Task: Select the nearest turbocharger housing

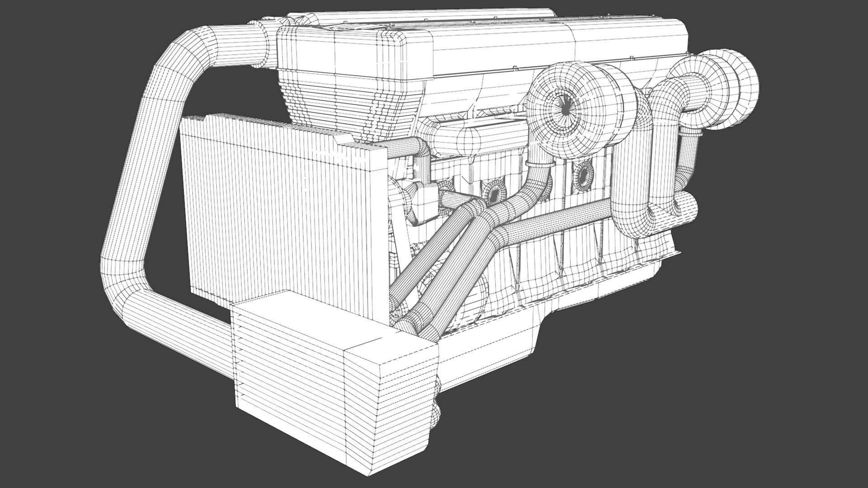Action: click(x=583, y=111)
